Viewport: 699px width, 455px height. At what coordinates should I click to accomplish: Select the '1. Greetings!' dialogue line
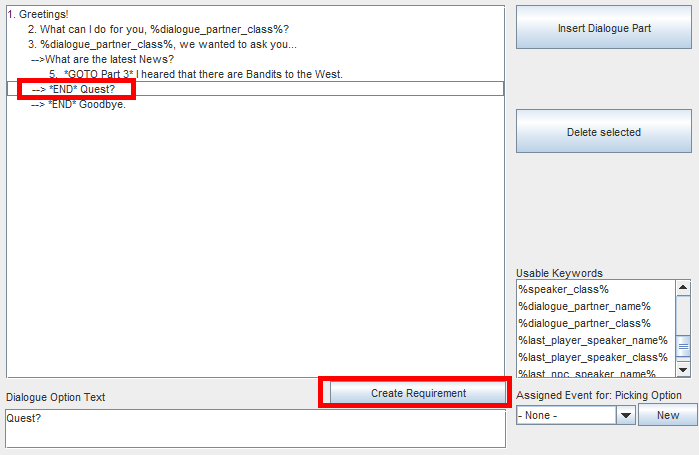click(38, 15)
